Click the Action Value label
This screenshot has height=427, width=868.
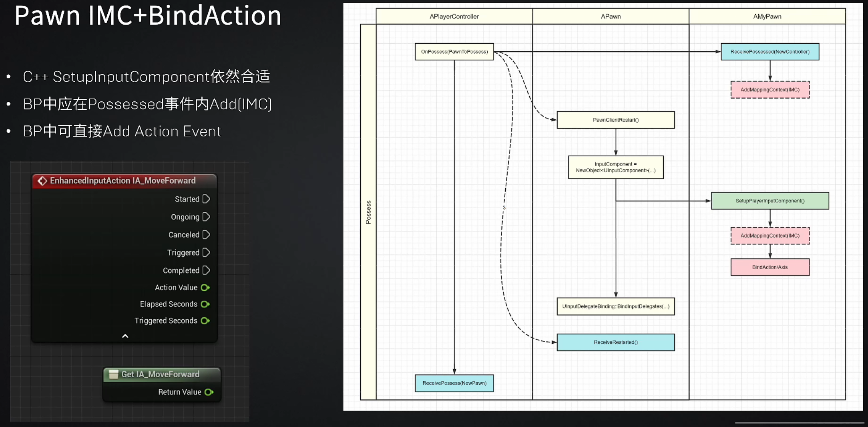coord(176,288)
